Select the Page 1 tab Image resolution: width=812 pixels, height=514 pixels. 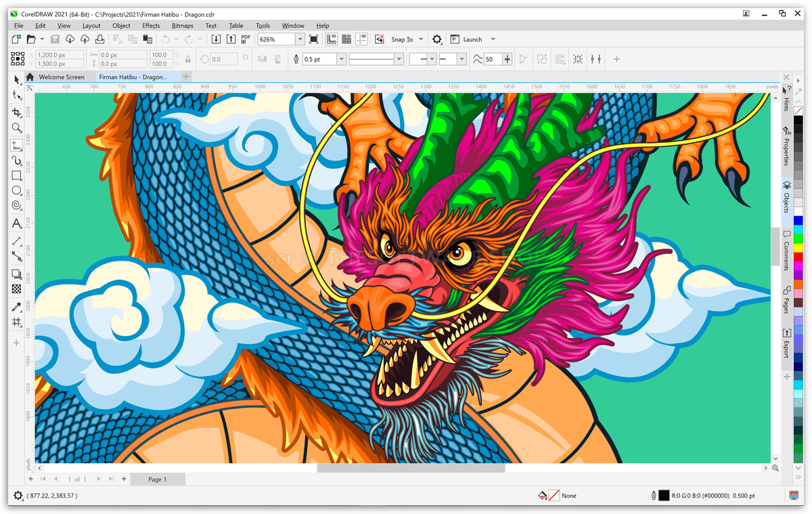pos(157,479)
